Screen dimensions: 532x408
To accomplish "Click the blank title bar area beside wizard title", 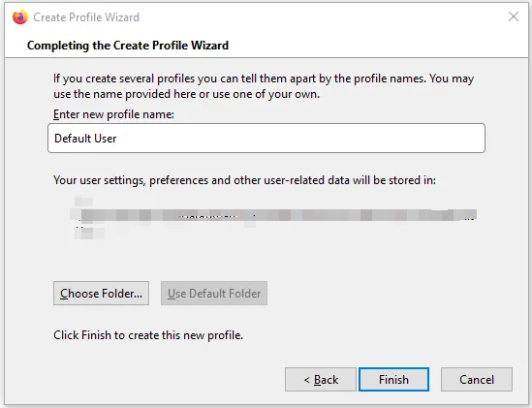I will pos(323,17).
